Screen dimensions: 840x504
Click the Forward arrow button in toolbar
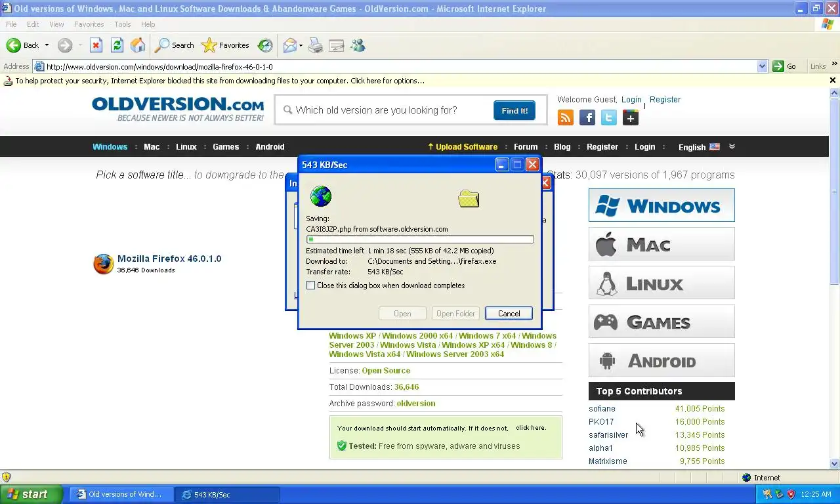[64, 45]
